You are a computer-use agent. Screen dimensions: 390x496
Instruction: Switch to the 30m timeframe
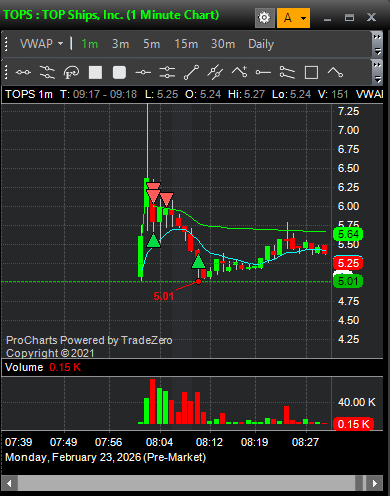223,44
